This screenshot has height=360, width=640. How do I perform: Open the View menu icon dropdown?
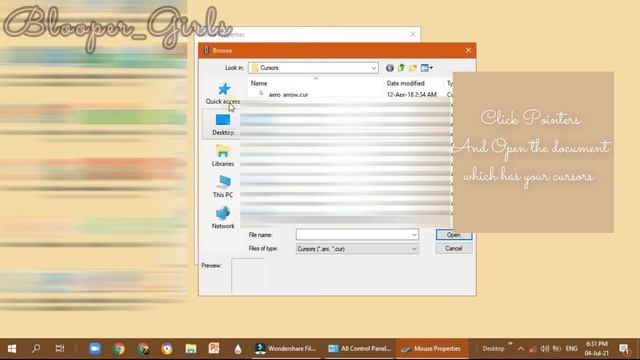coord(427,68)
